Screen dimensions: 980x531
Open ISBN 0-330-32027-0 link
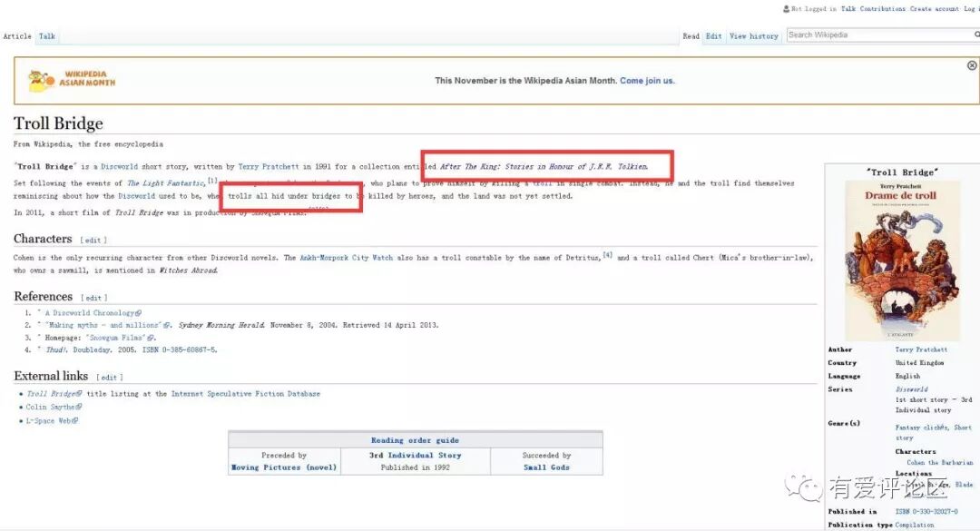[926, 511]
